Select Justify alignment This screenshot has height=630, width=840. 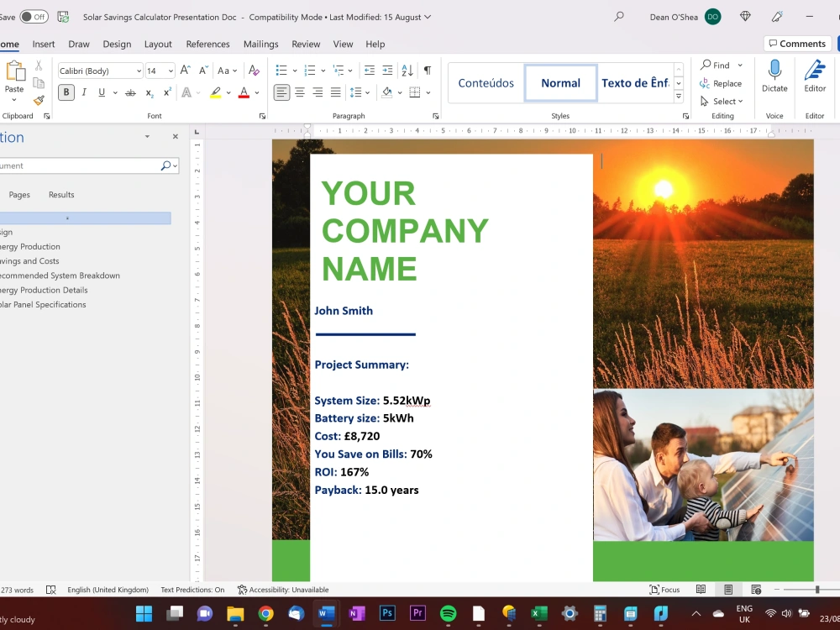(335, 92)
